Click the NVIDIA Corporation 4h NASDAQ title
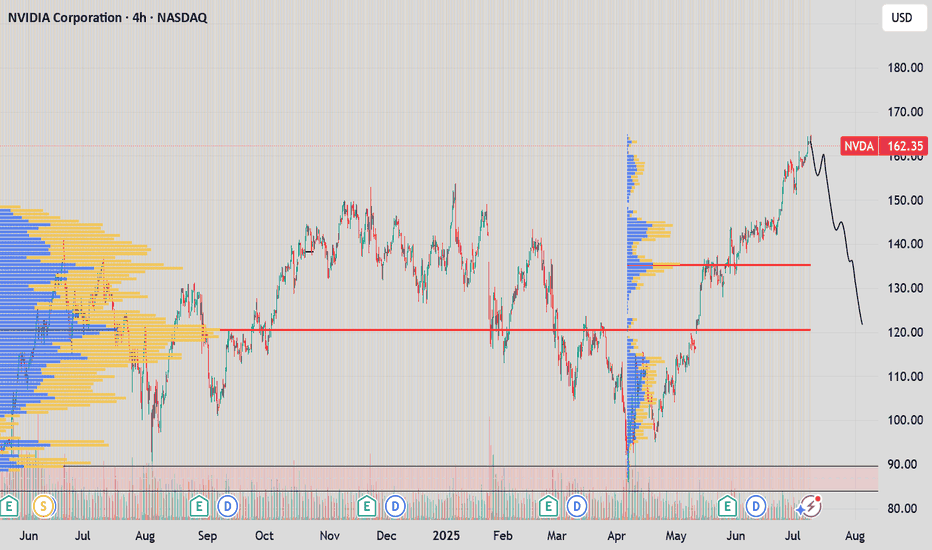The height and width of the screenshot is (550, 932). click(x=108, y=18)
